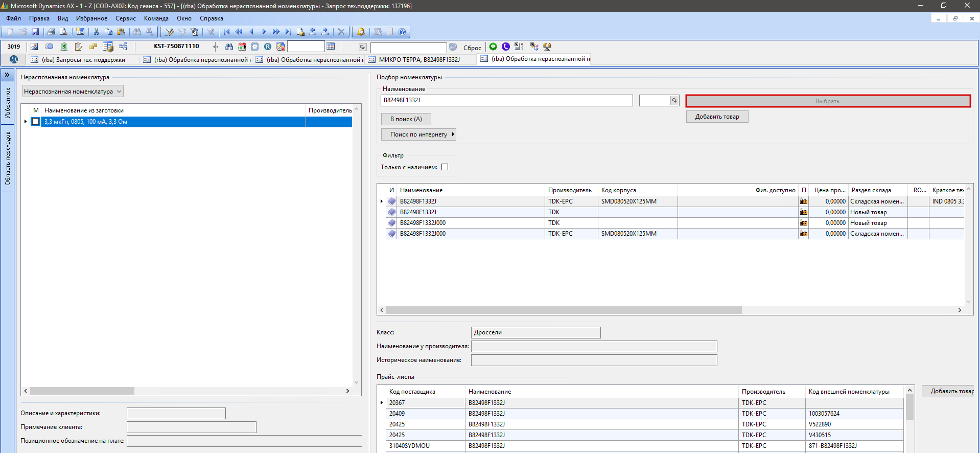Enable the 'Только с наличием' checkbox
Screen dimensions: 980x453
(445, 167)
